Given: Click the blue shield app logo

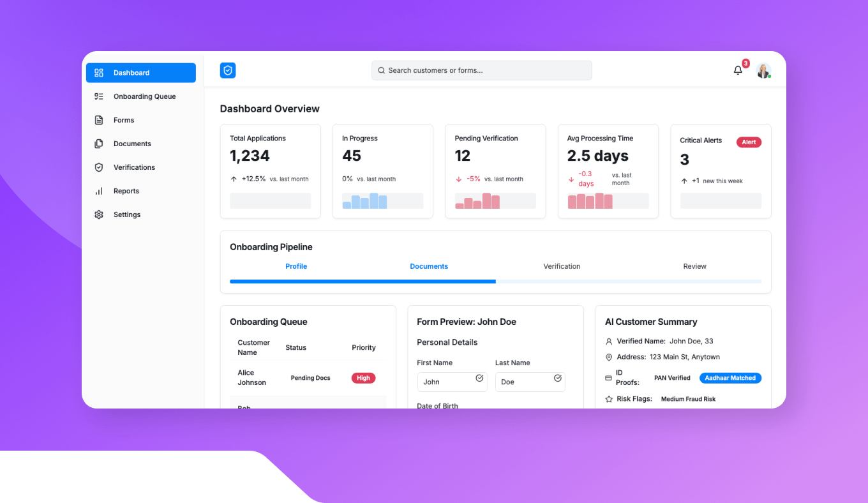Looking at the screenshot, I should 228,70.
